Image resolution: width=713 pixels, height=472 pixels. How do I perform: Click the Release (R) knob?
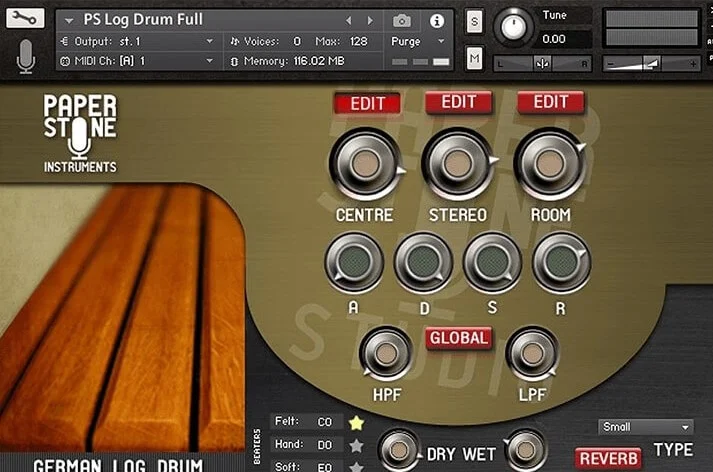[x=562, y=262]
